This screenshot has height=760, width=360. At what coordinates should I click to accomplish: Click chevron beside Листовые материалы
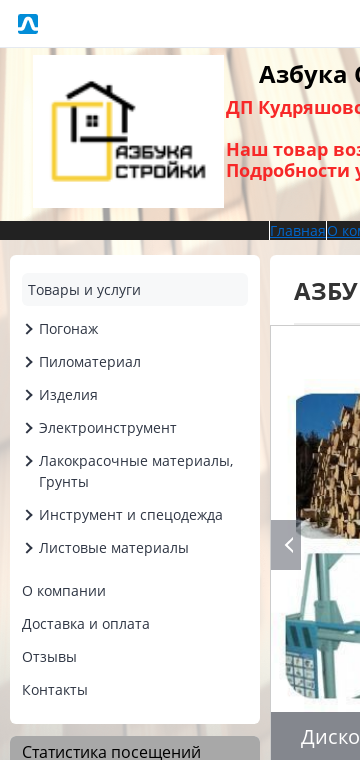pos(29,548)
